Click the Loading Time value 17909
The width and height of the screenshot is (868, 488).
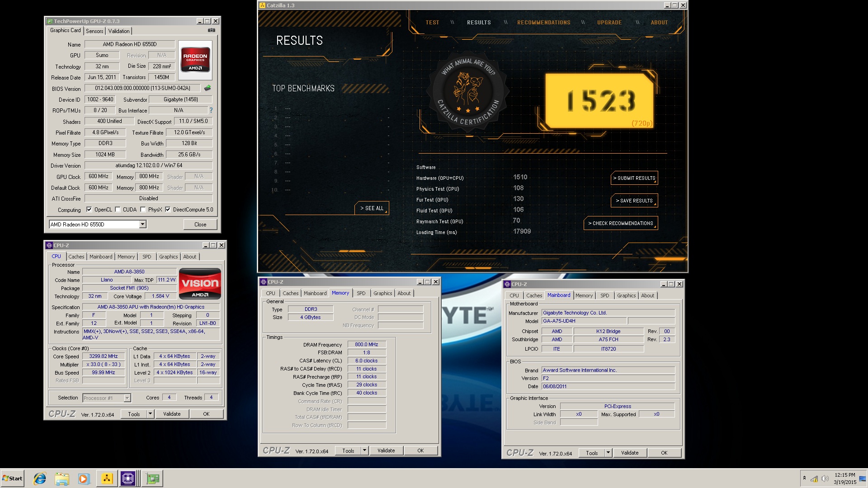[522, 231]
